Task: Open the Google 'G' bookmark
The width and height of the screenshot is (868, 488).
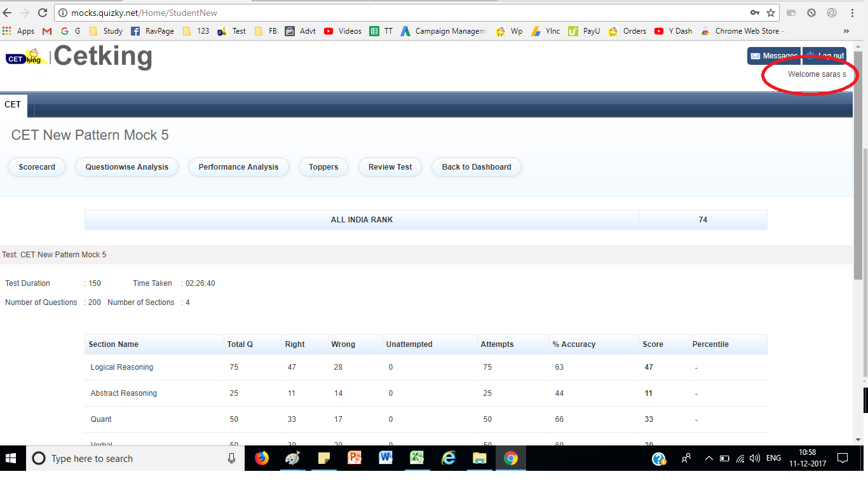Action: click(71, 30)
